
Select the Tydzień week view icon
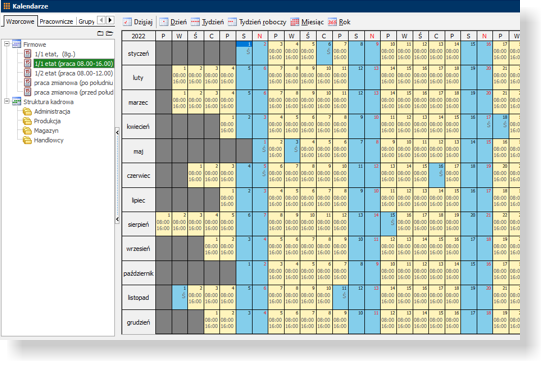coord(195,22)
